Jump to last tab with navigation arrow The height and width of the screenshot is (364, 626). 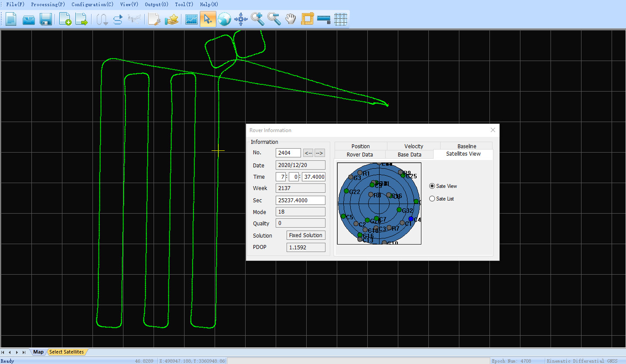[x=24, y=352]
